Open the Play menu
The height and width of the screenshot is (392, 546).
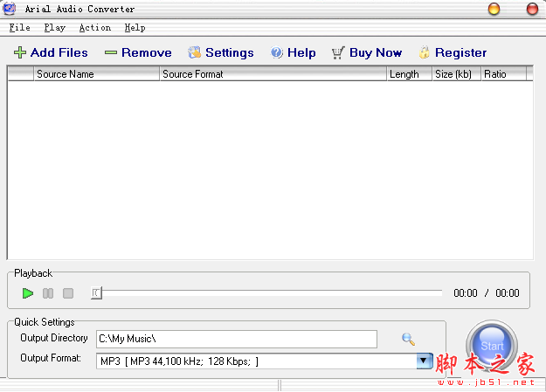pyautogui.click(x=55, y=28)
